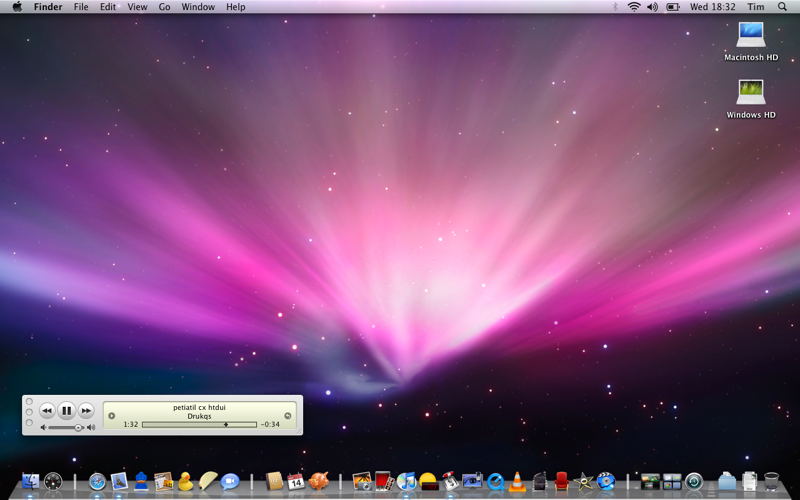Open the monitor-with-phone icon in Dock

click(x=472, y=481)
